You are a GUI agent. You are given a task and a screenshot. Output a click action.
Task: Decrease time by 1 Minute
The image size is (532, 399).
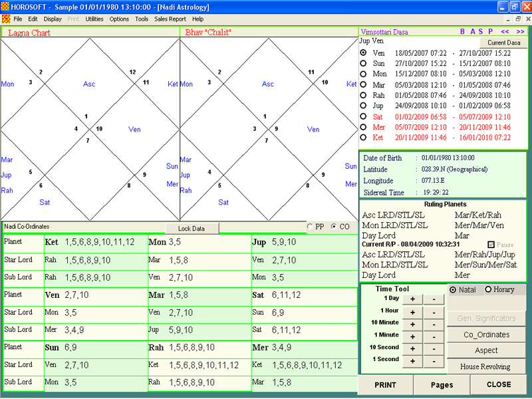434,336
